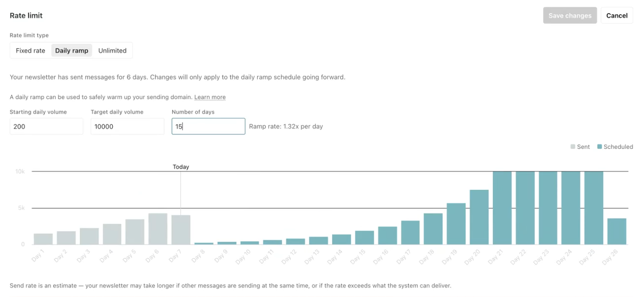
Task: Toggle the Sent legend item
Action: click(x=580, y=146)
